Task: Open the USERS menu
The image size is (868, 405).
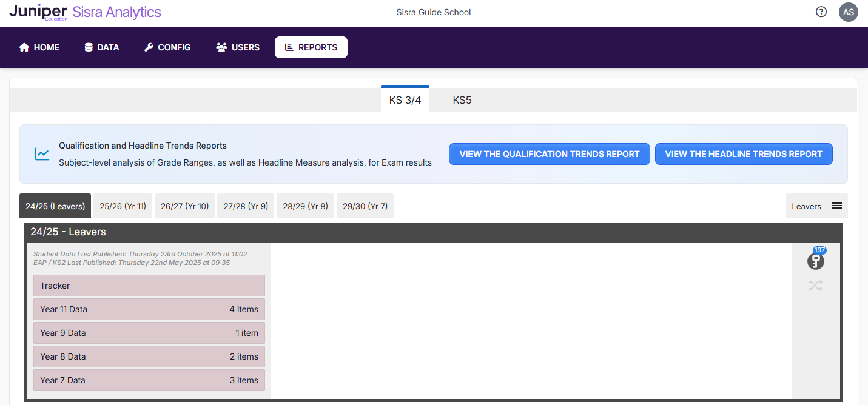Action: [238, 47]
